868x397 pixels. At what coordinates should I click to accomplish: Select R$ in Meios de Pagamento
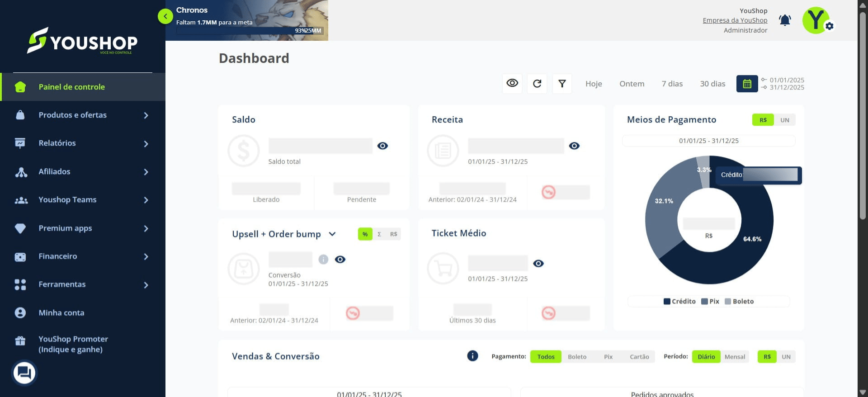click(763, 120)
